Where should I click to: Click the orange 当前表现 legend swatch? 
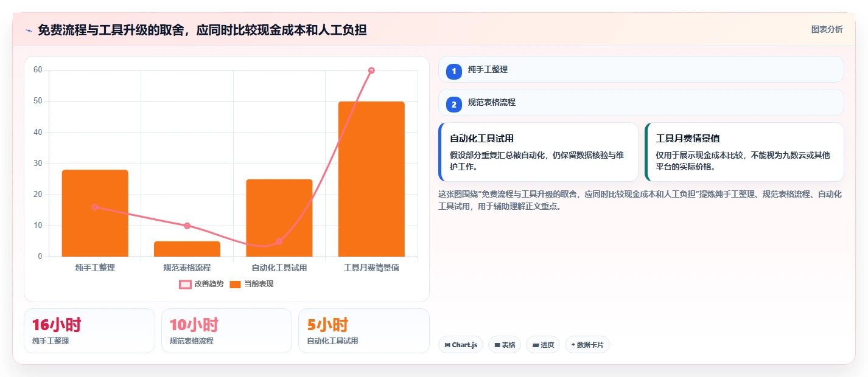pos(236,284)
